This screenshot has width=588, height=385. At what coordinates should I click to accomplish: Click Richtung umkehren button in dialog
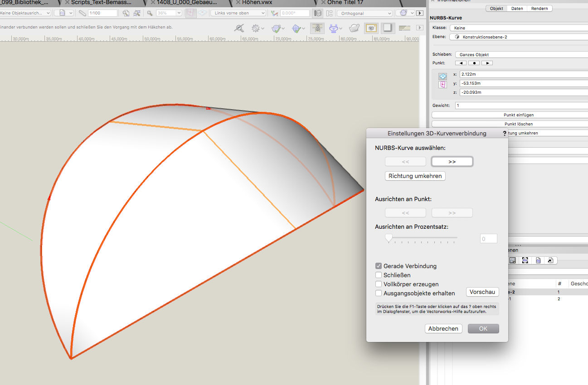tap(415, 176)
